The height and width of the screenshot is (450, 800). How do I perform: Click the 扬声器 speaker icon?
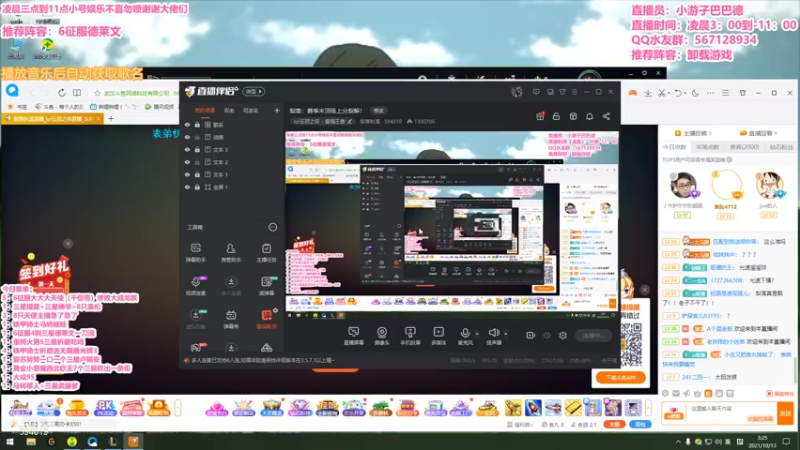point(493,333)
